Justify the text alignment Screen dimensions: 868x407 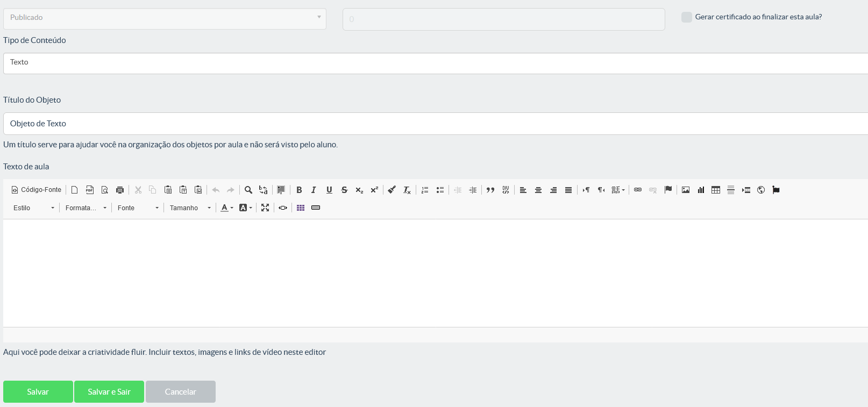point(568,190)
